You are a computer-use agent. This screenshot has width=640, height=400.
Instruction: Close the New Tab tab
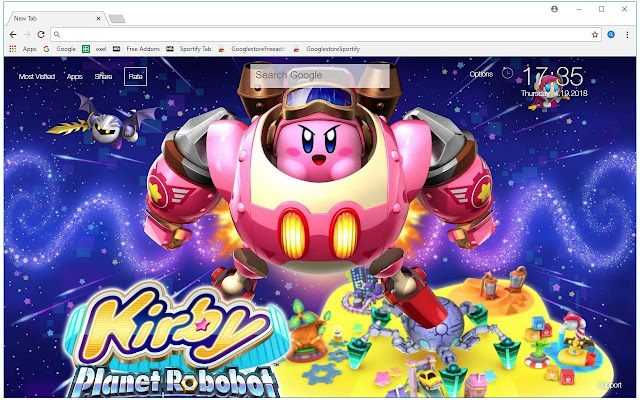98,18
